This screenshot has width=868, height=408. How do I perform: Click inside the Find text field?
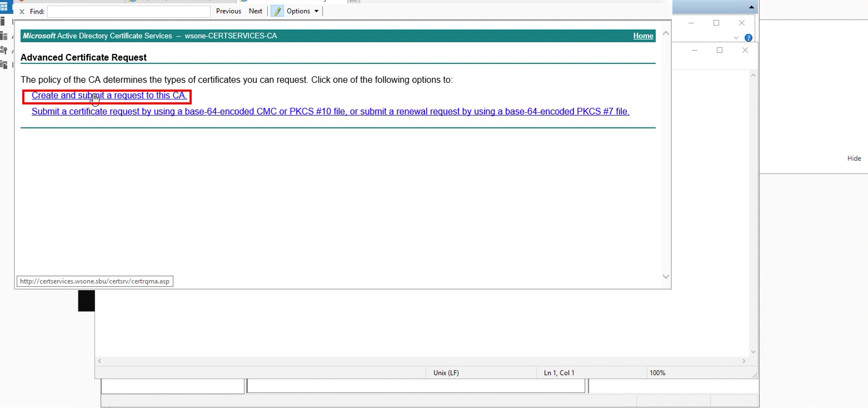point(128,12)
